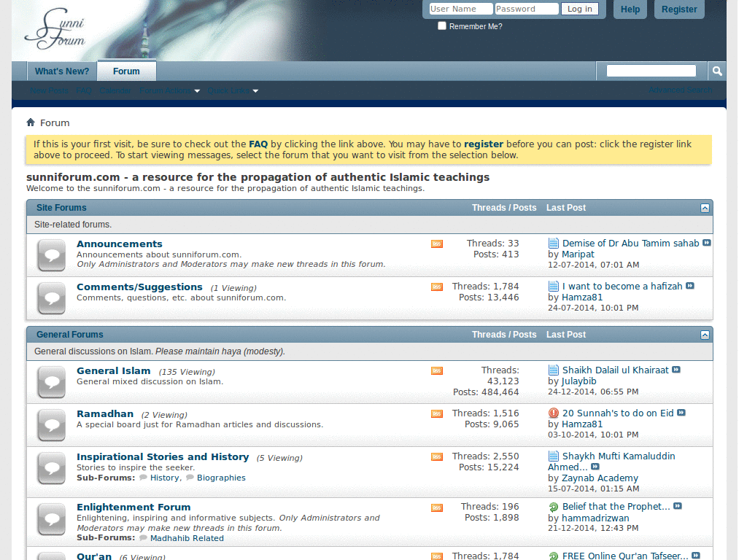
Task: Click the User Name input field
Action: point(461,9)
